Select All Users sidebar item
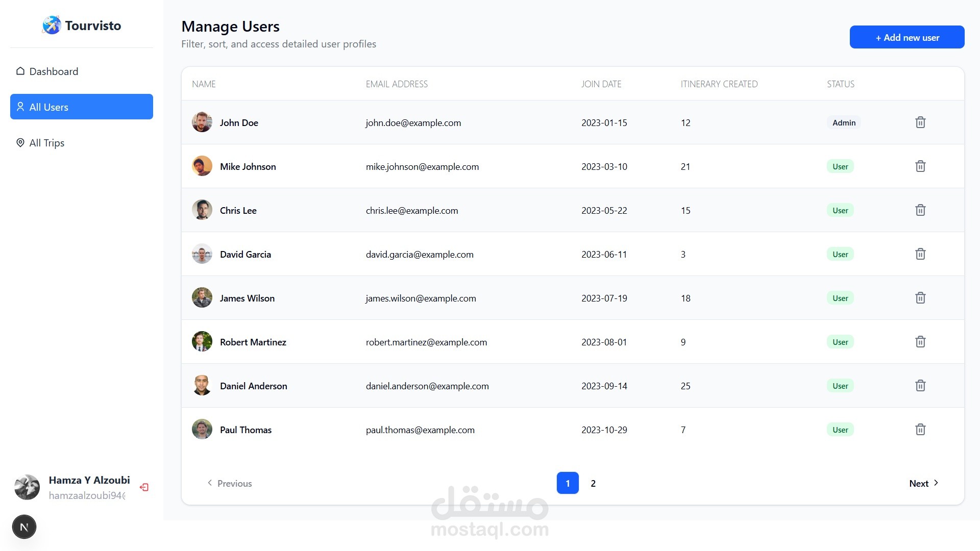Screen dimensions: 980x551 [x=82, y=107]
